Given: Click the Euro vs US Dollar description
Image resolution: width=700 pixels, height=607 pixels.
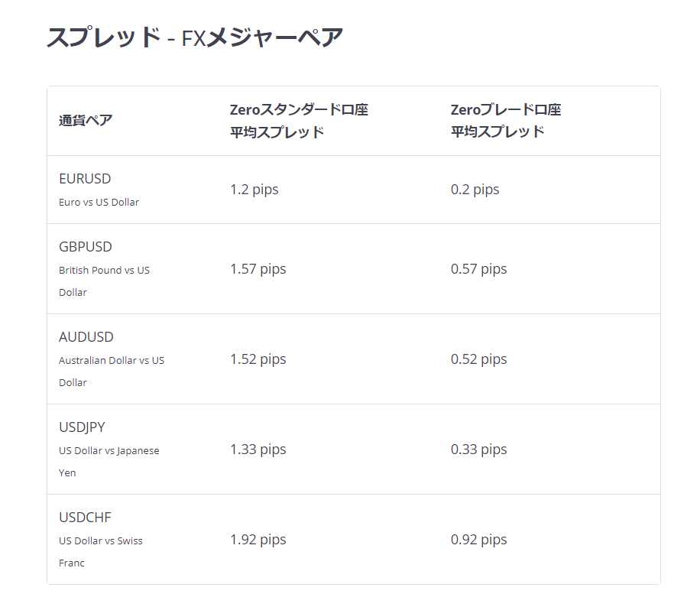Looking at the screenshot, I should point(99,203).
